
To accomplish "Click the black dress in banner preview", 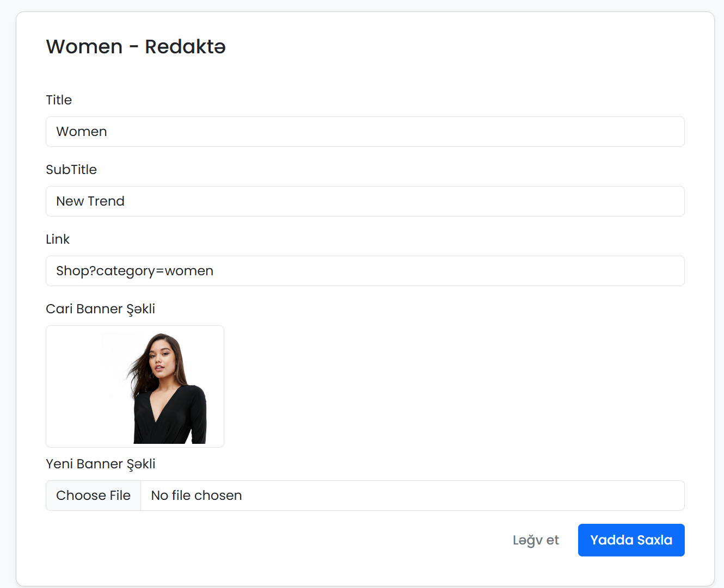I will 168,416.
